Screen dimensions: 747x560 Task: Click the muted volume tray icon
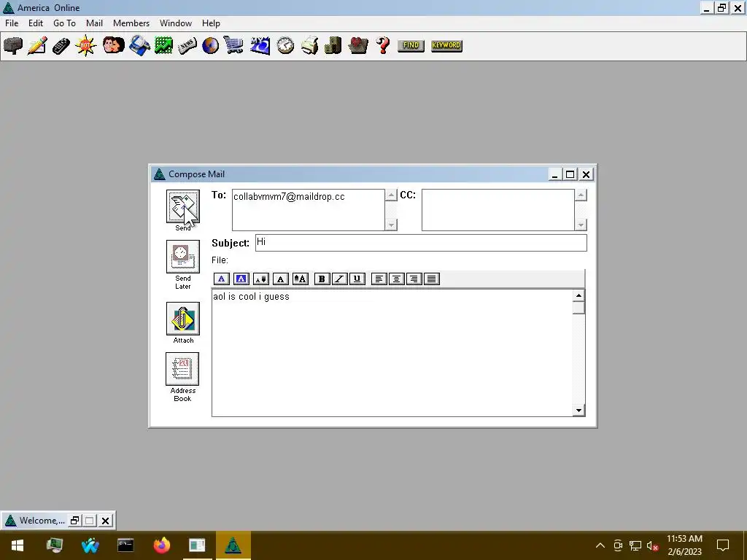coord(653,545)
